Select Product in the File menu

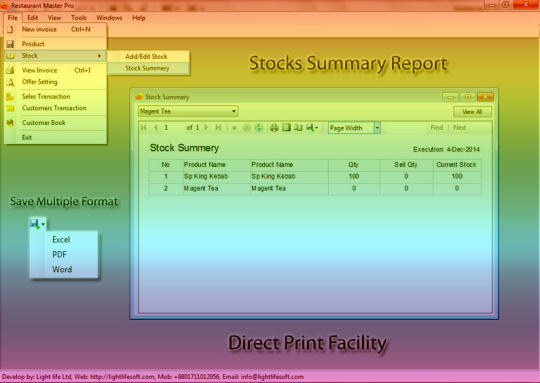pyautogui.click(x=55, y=44)
